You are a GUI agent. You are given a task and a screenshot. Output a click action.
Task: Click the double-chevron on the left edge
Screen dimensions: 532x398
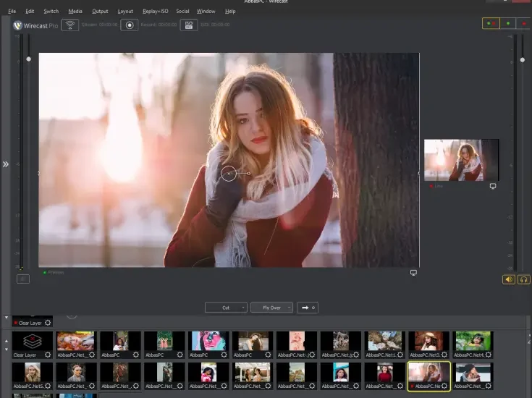pyautogui.click(x=6, y=164)
